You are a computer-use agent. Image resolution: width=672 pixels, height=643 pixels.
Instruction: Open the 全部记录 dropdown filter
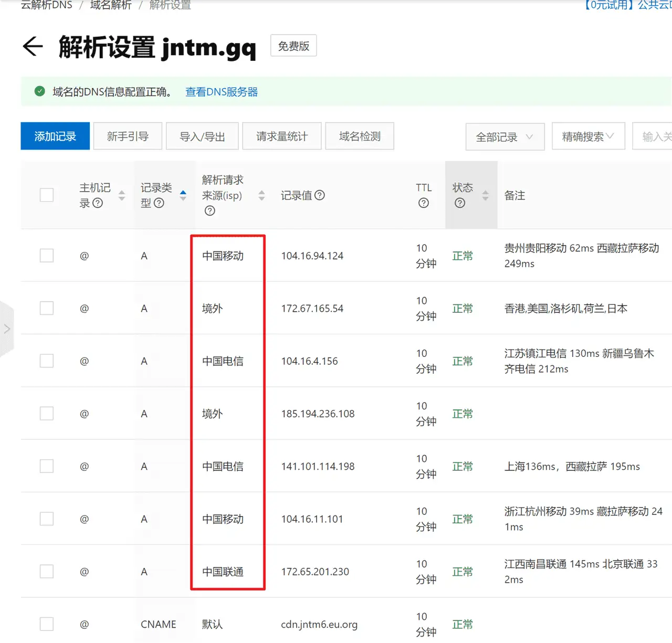pyautogui.click(x=505, y=136)
